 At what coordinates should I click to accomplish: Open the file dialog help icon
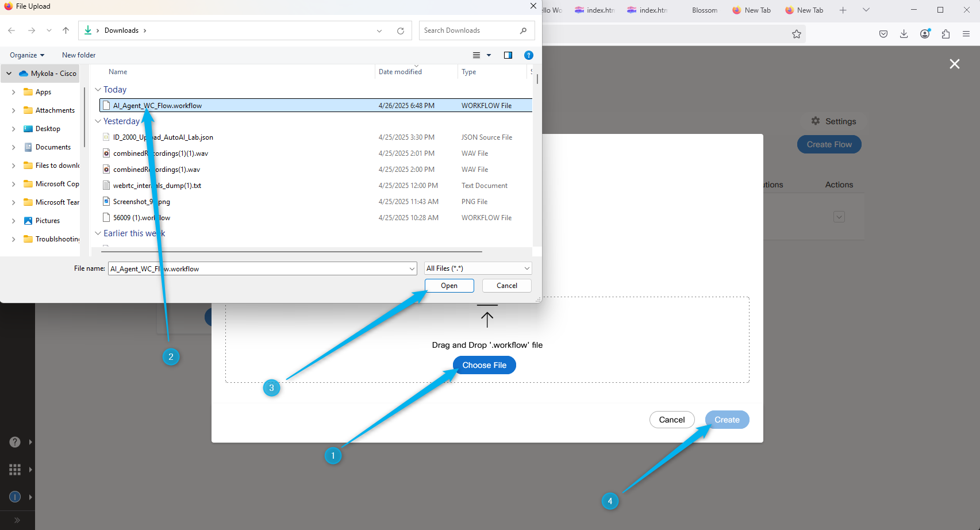pyautogui.click(x=528, y=55)
